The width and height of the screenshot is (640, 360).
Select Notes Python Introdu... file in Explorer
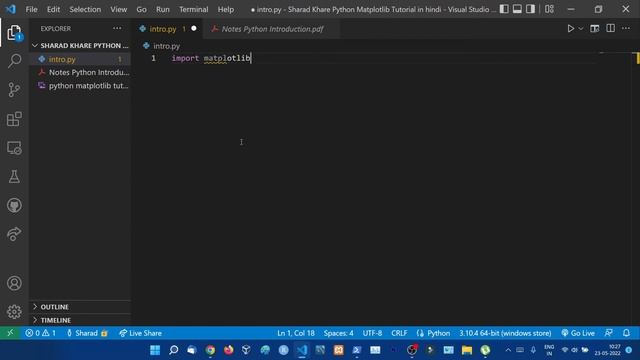pyautogui.click(x=80, y=72)
